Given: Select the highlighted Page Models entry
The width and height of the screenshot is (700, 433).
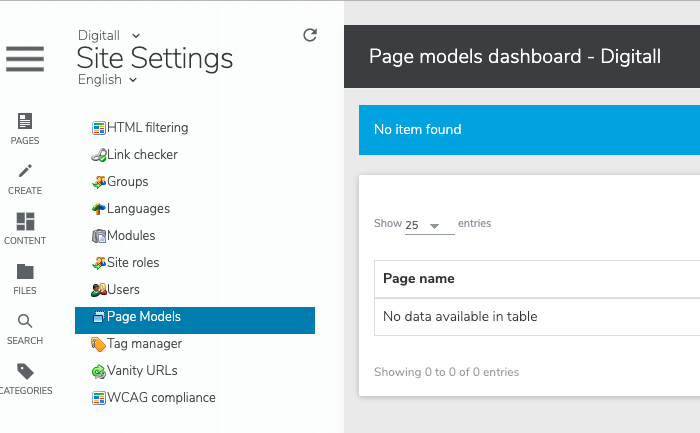Looking at the screenshot, I should pos(195,321).
